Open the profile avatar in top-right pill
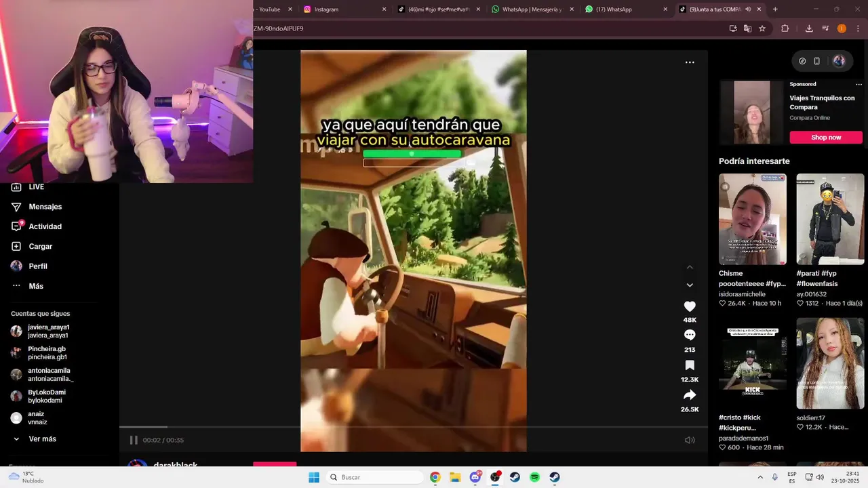Viewport: 868px width, 488px height. tap(839, 61)
